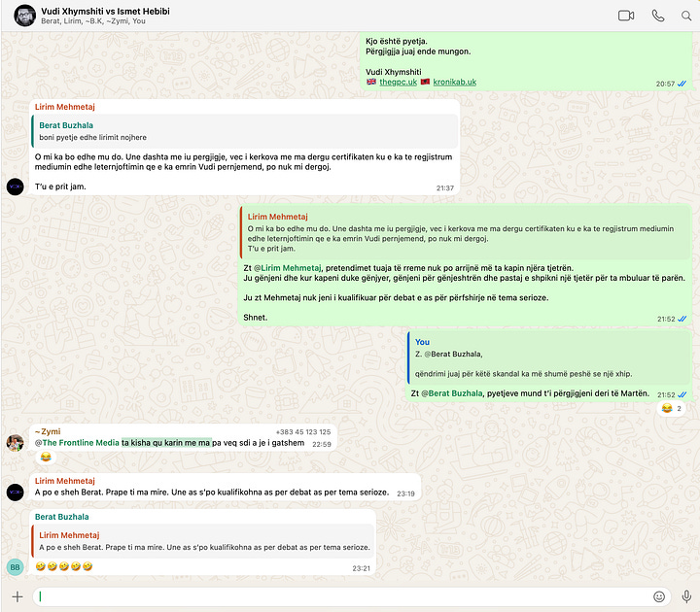Open the group profile picture in header
Image resolution: width=700 pixels, height=612 pixels.
point(24,16)
